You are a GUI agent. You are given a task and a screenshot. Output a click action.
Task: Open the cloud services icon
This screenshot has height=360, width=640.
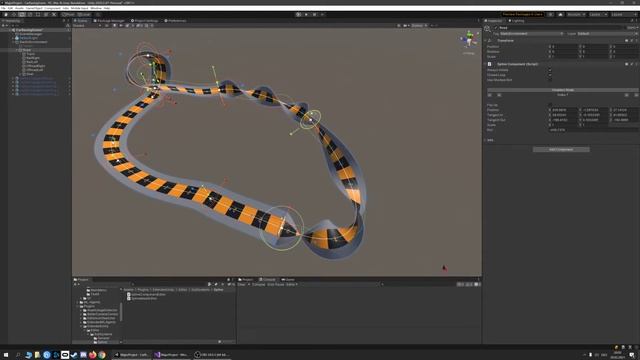coord(560,14)
